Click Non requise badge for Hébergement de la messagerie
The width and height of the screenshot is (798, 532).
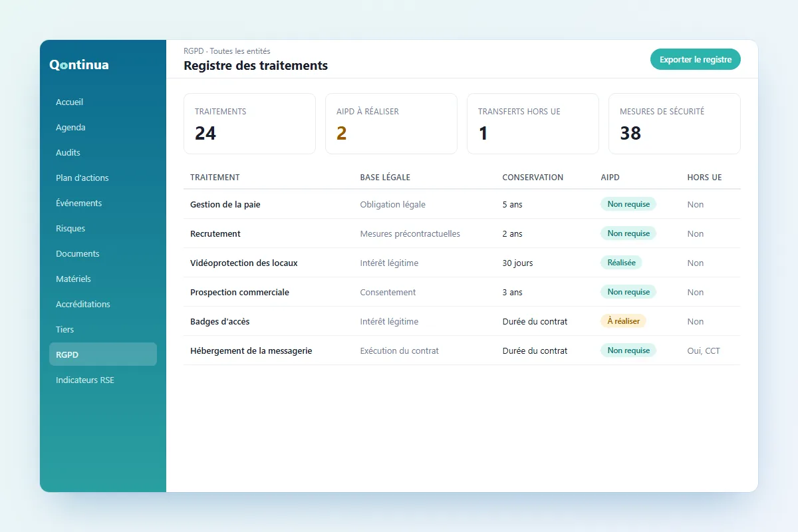coord(628,350)
